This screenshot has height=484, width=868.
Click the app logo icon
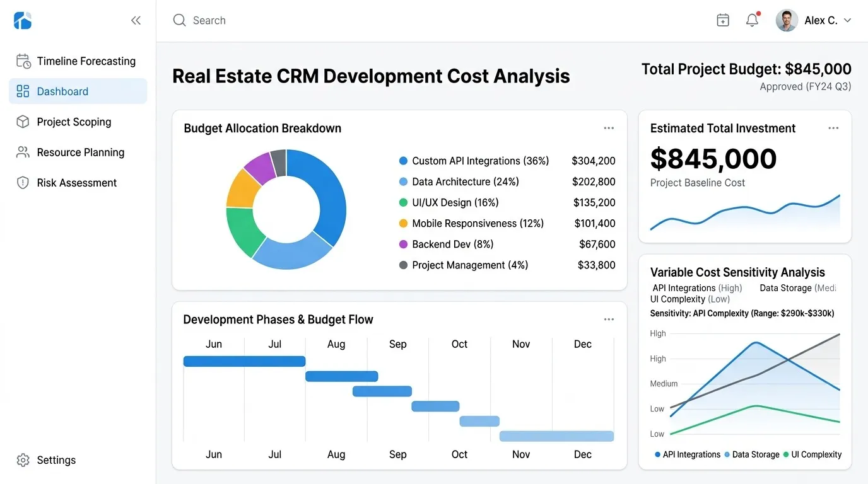[x=23, y=21]
